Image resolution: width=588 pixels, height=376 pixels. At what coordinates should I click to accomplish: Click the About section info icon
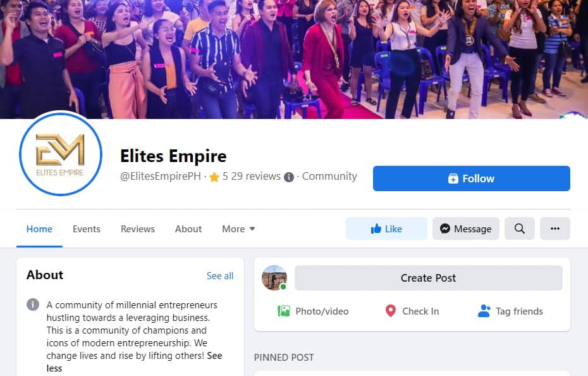pos(33,304)
